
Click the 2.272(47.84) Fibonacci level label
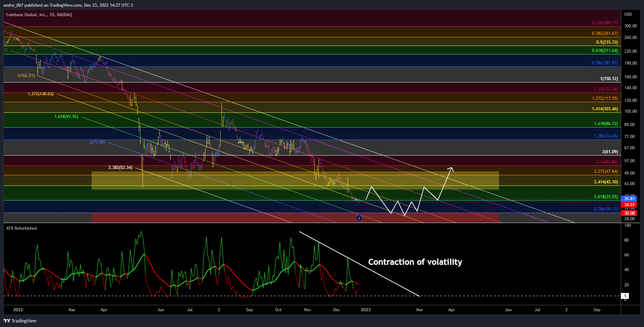coord(606,171)
